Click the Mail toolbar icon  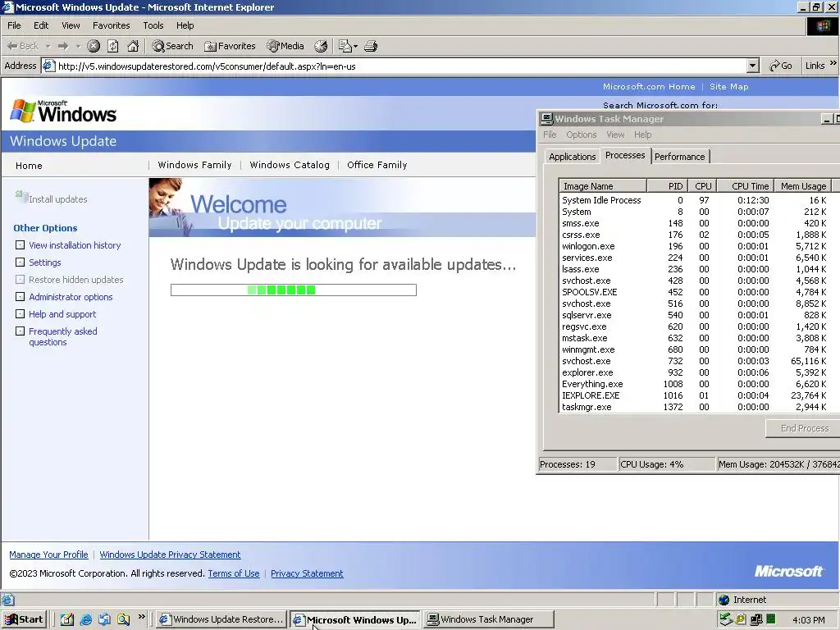point(345,46)
